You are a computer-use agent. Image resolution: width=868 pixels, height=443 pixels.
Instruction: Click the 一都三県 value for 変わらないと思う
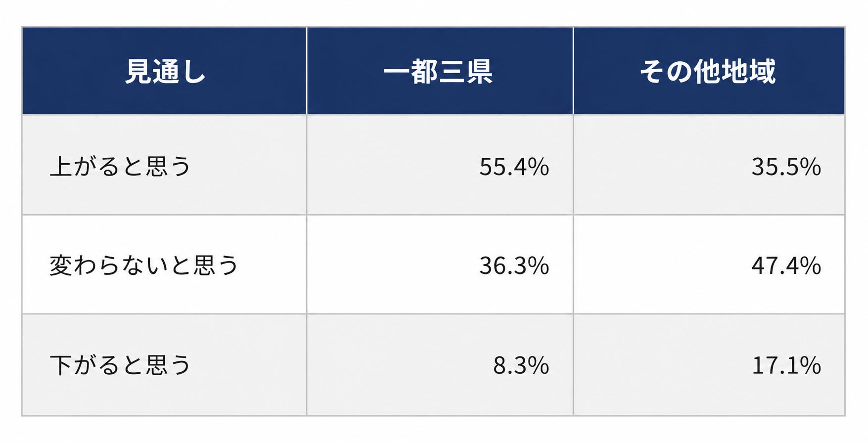coord(514,266)
